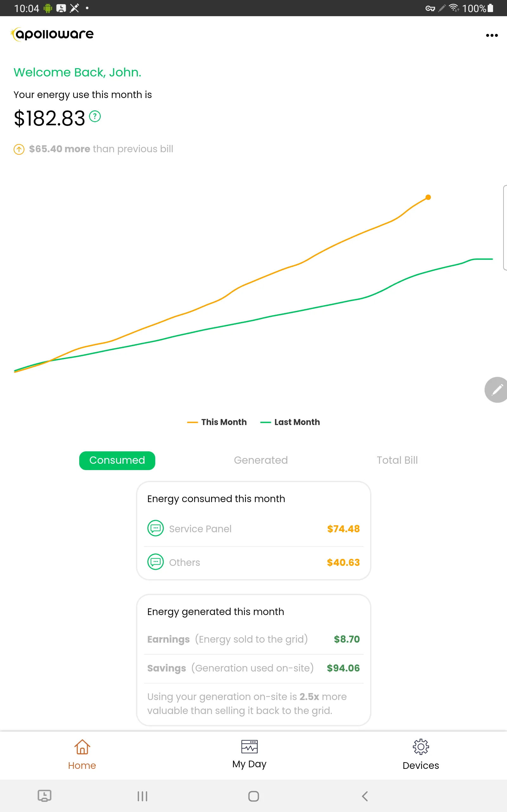Tap the Service Panel $74.48 row
Viewport: 507px width, 812px height.
(x=253, y=529)
